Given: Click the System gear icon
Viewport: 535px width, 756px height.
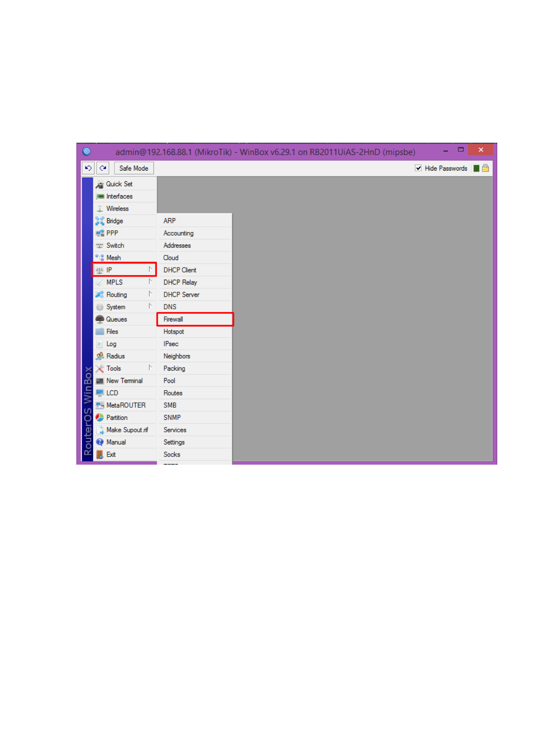Looking at the screenshot, I should 100,307.
